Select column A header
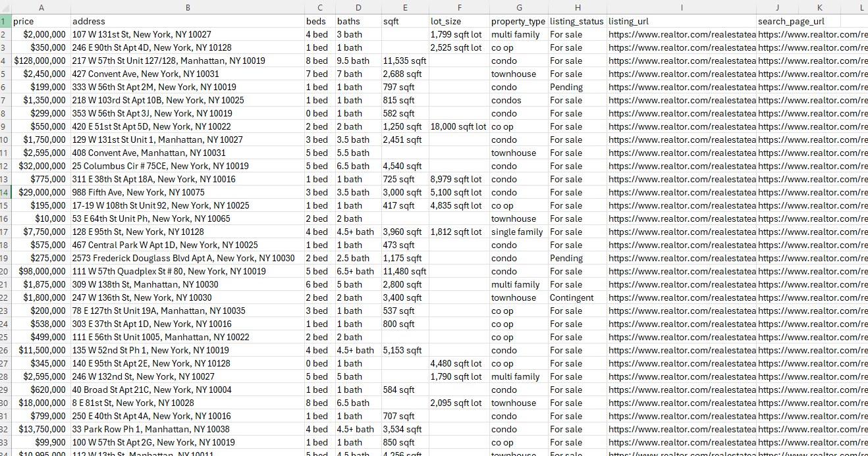The height and width of the screenshot is (456, 868). (41, 7)
